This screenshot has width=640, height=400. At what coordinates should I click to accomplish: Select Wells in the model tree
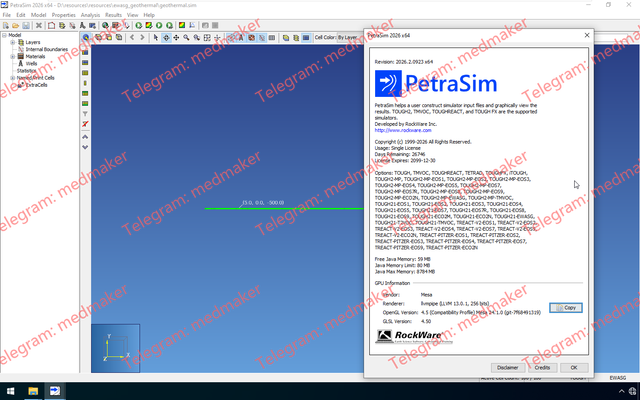[31, 64]
